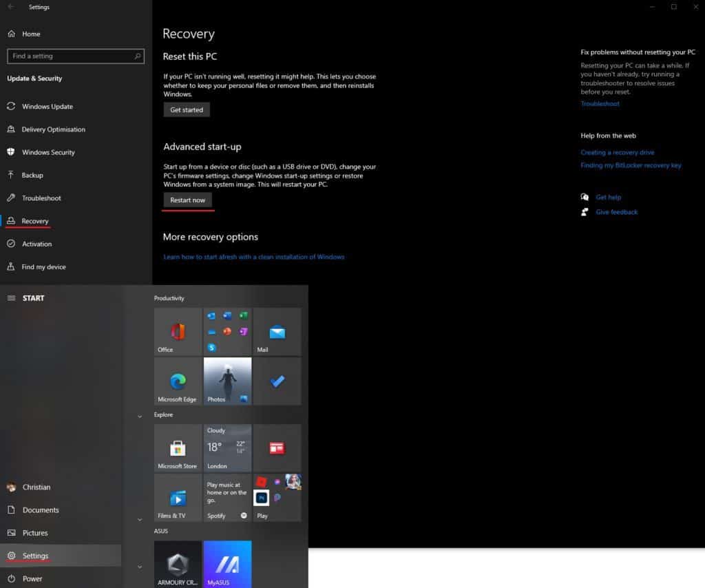The width and height of the screenshot is (705, 588).
Task: Open the Spotify tile
Action: click(227, 498)
